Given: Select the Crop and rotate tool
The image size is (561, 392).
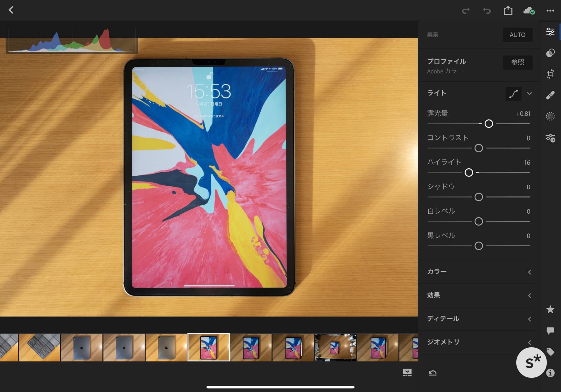Looking at the screenshot, I should 550,74.
